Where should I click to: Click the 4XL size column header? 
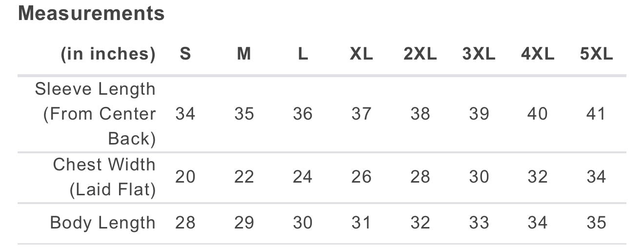[537, 54]
